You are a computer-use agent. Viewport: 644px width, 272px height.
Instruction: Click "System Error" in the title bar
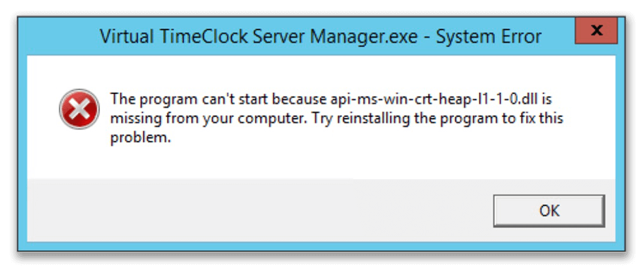point(489,37)
